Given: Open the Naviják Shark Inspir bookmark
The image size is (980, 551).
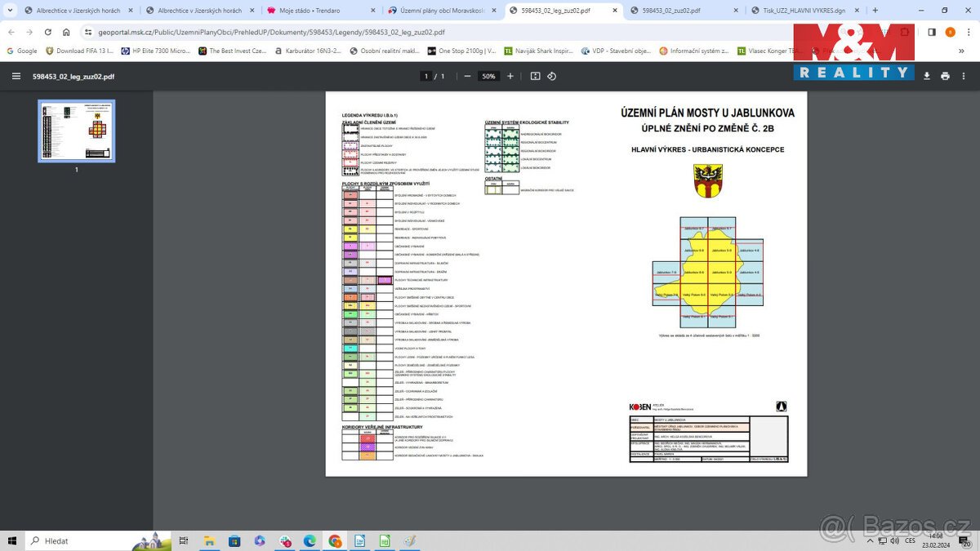Looking at the screenshot, I should (539, 51).
